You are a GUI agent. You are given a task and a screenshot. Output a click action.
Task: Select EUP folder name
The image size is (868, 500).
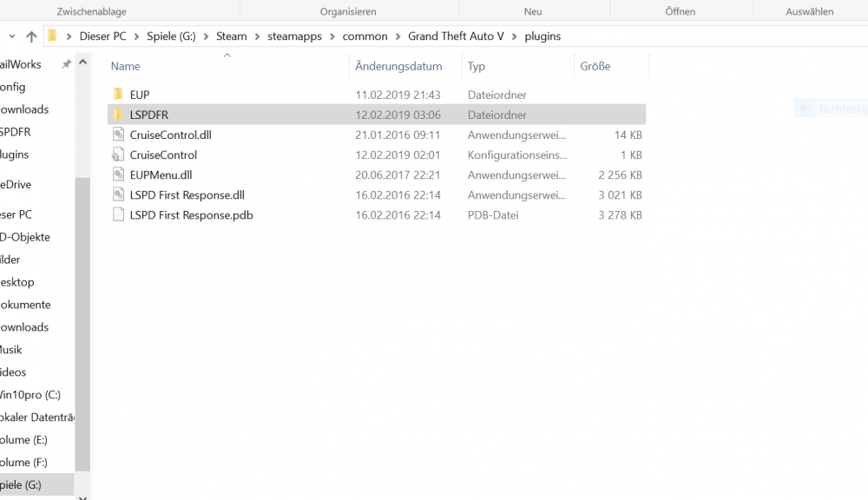pos(140,95)
